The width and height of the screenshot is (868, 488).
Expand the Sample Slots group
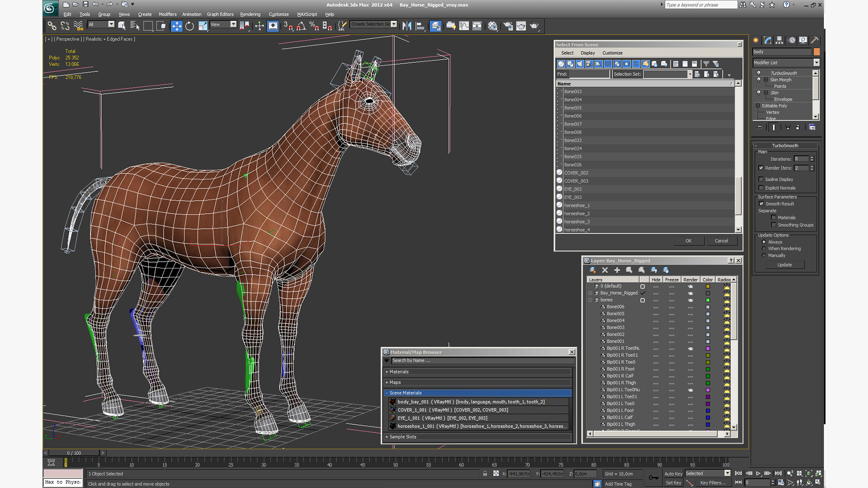click(387, 437)
